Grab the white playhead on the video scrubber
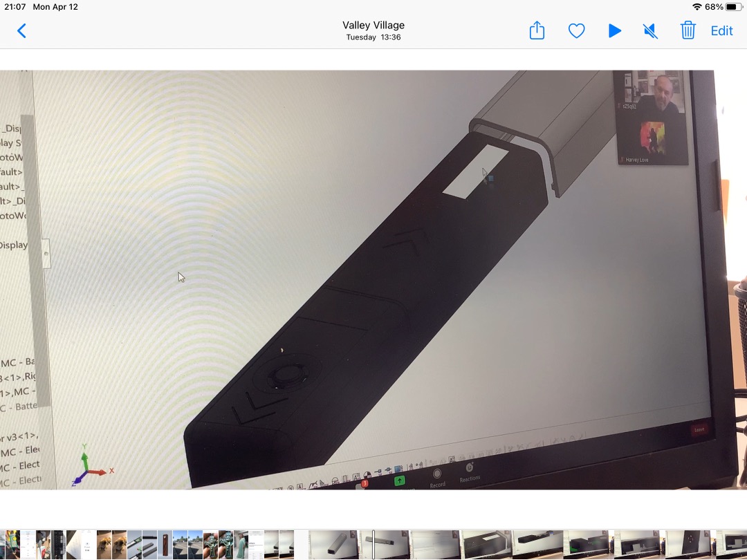The height and width of the screenshot is (560, 747). point(373,545)
